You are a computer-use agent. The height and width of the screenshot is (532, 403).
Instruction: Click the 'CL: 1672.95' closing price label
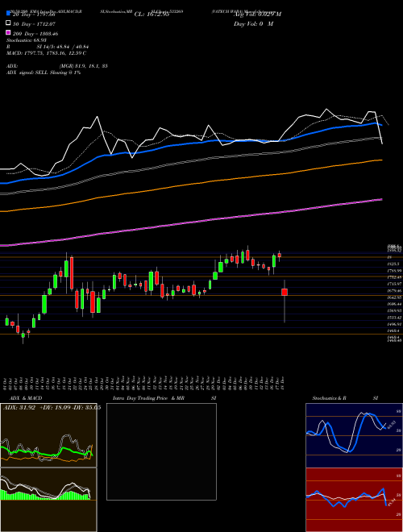click(x=152, y=15)
